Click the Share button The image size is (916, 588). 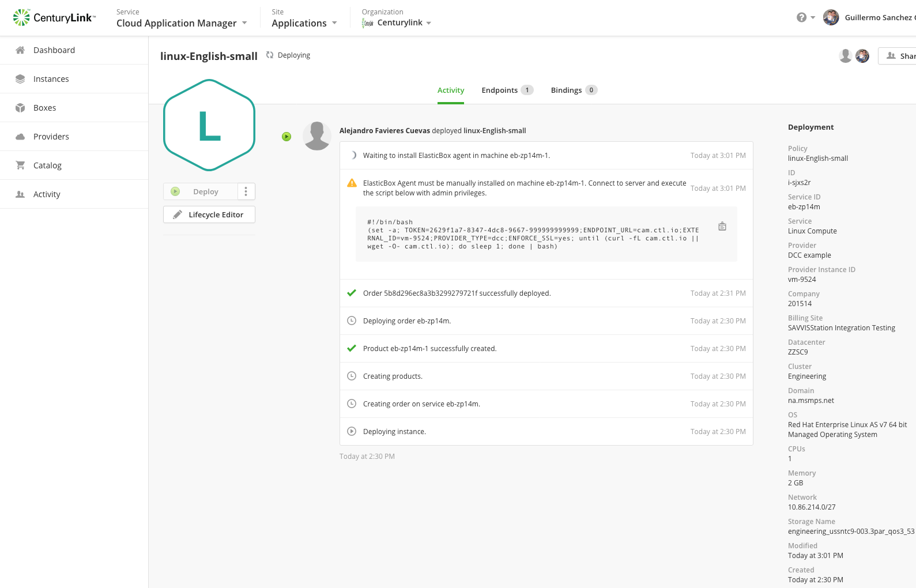point(898,56)
